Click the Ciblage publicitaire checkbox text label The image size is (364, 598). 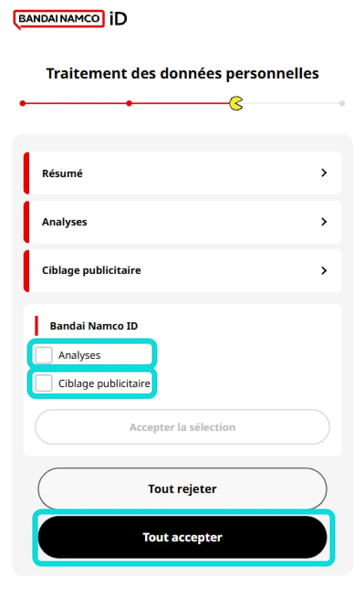pos(104,383)
